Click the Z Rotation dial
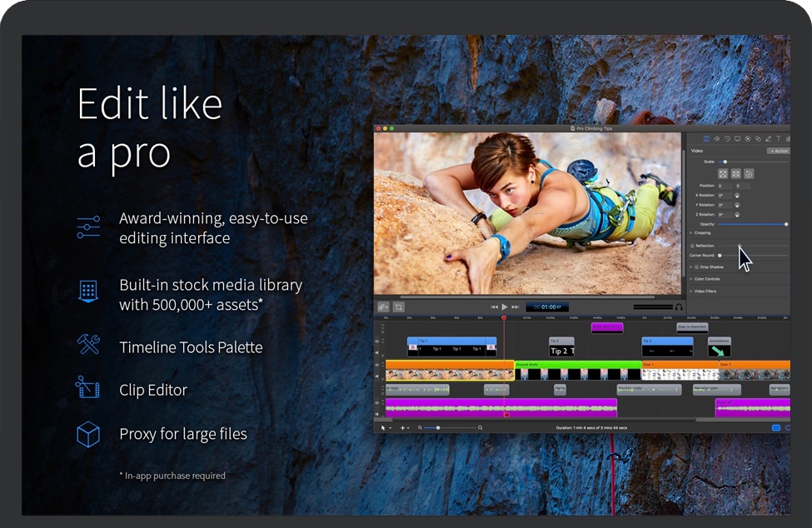 click(737, 214)
